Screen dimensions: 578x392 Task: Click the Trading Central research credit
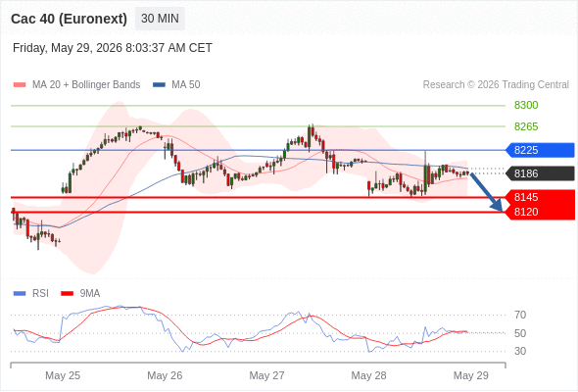click(x=496, y=85)
